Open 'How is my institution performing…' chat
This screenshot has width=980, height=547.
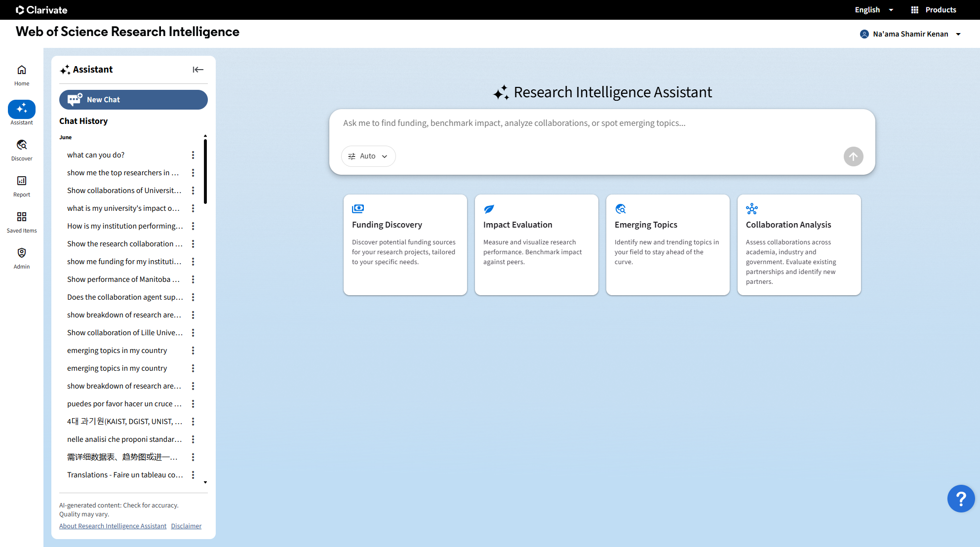125,226
